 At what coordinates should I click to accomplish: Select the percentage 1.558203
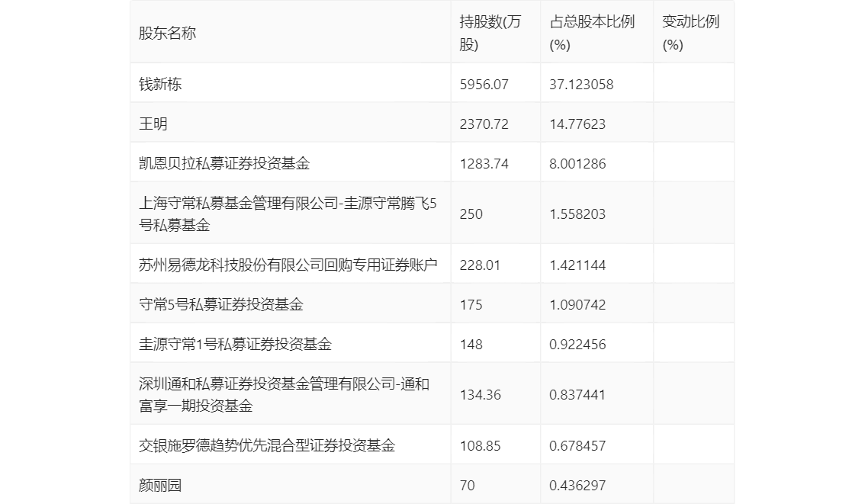click(577, 214)
